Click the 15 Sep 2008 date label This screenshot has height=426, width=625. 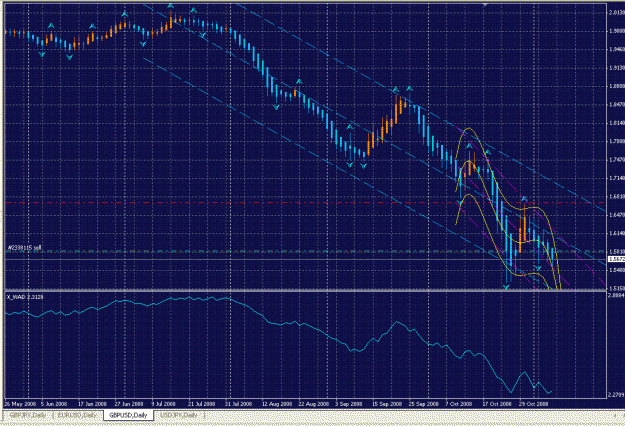pos(387,404)
